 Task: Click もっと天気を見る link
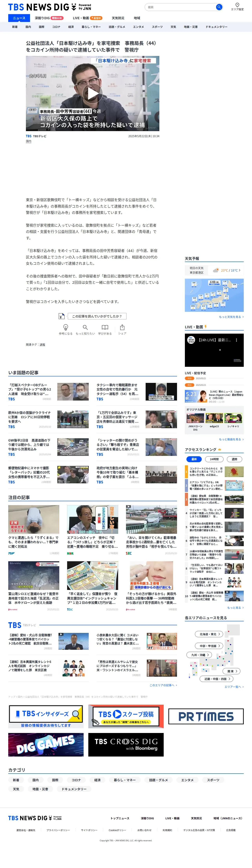231,317
